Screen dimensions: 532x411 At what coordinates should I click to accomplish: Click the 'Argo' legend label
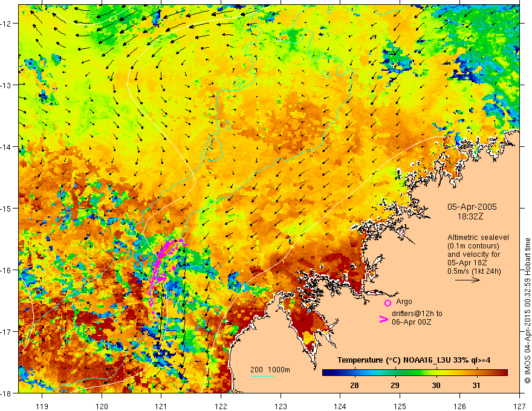pos(404,302)
